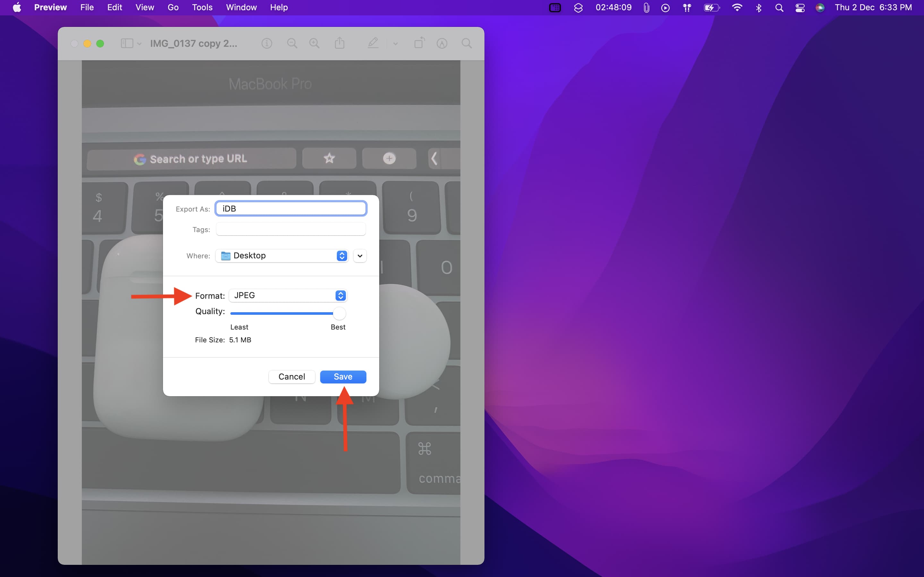Open image search in toolbar
Viewport: 924px width, 577px height.
click(466, 43)
